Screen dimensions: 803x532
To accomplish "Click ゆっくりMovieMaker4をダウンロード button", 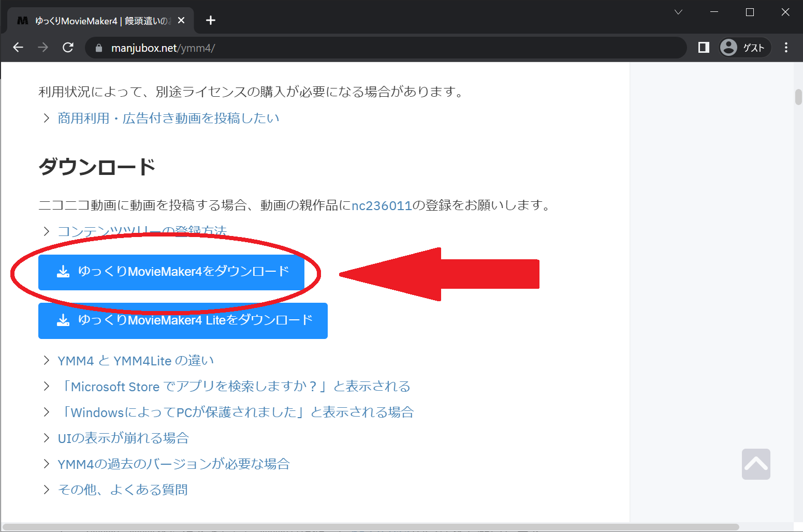I will tap(171, 272).
